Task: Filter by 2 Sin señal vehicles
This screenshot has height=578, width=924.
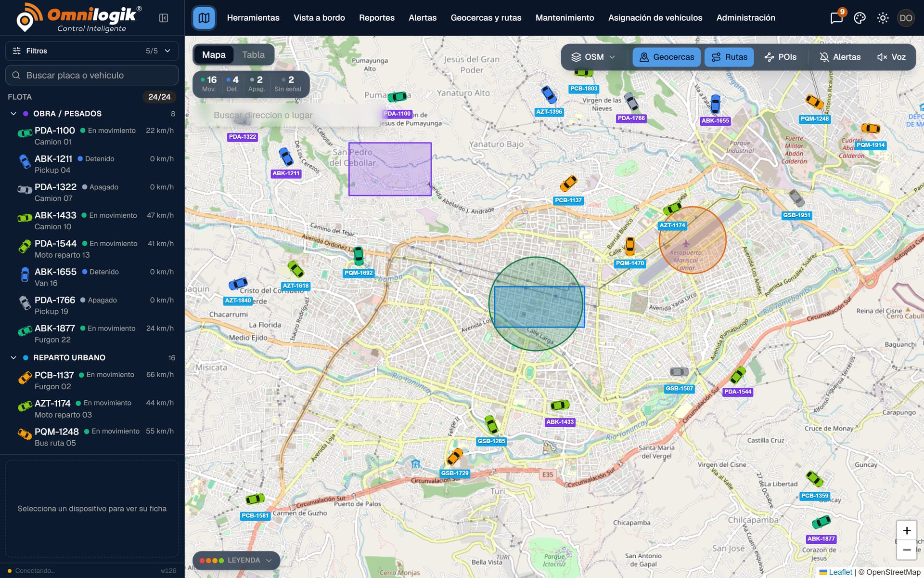Action: [288, 84]
